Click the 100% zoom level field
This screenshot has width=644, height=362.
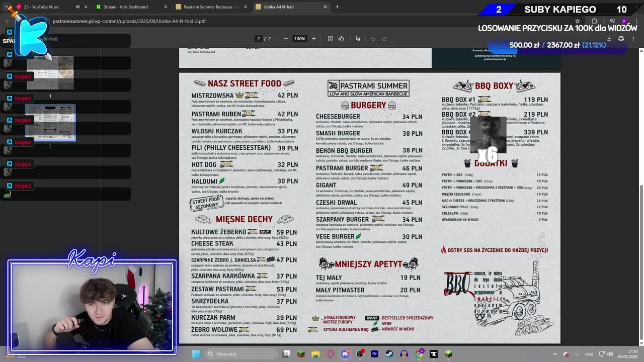(300, 39)
